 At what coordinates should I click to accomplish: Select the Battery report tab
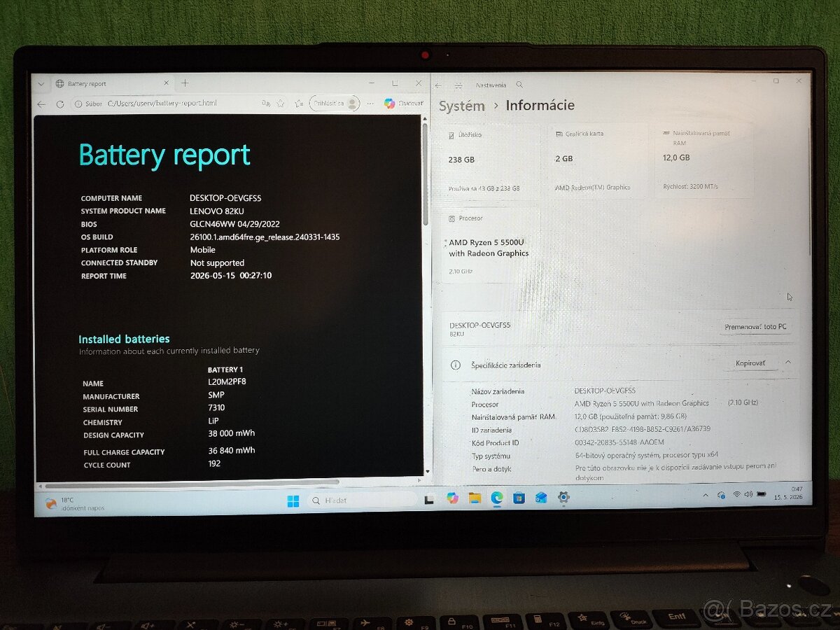(112, 83)
